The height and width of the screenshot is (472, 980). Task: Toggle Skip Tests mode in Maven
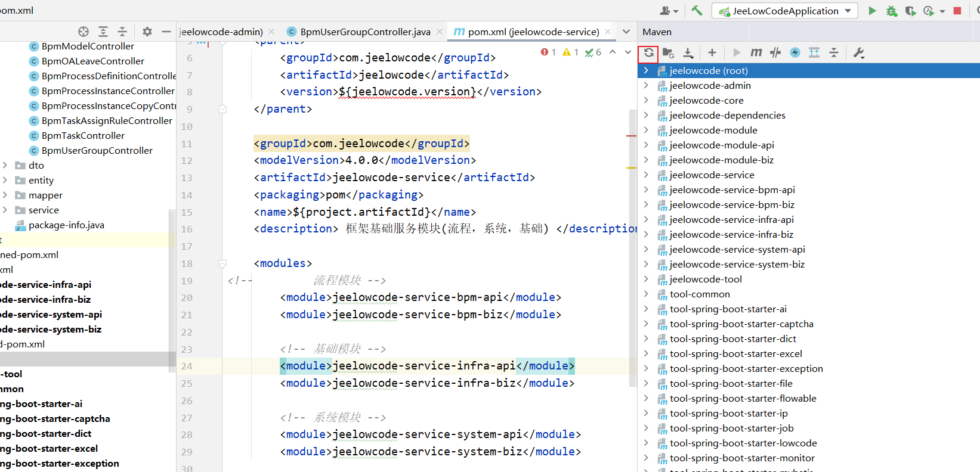tap(795, 53)
